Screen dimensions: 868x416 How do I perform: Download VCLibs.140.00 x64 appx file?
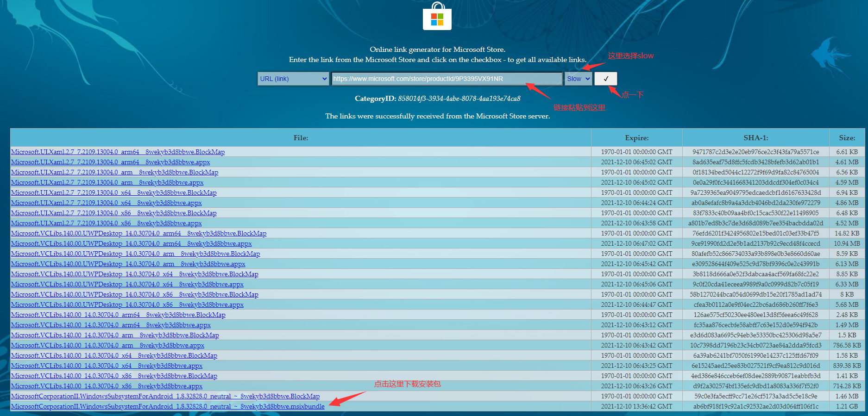click(107, 366)
